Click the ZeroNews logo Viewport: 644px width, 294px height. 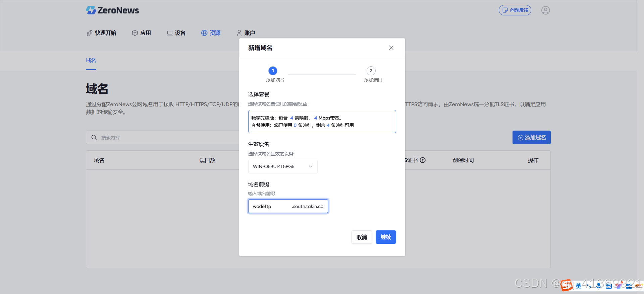tap(112, 10)
